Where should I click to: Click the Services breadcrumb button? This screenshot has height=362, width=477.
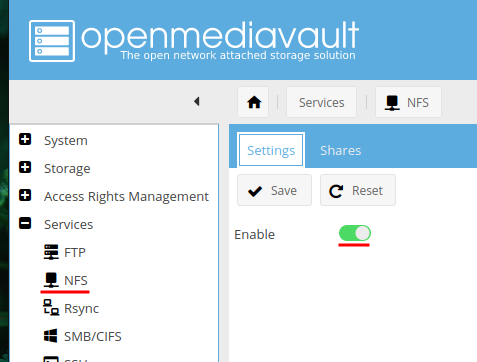click(x=321, y=102)
